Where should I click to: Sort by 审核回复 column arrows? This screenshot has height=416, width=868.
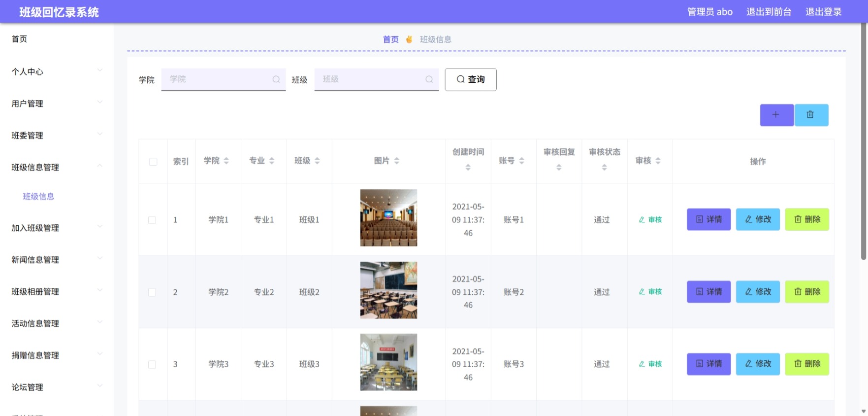[559, 168]
